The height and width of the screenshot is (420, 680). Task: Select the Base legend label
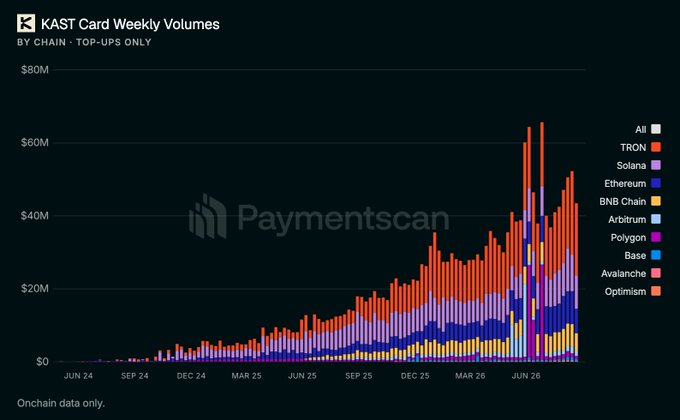(x=635, y=256)
